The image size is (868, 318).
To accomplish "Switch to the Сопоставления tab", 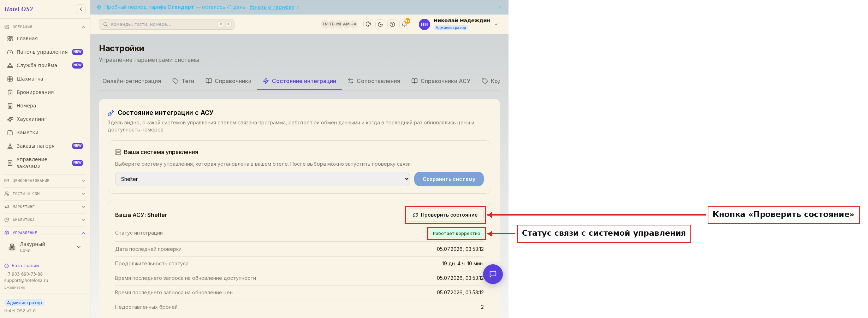I will point(374,81).
